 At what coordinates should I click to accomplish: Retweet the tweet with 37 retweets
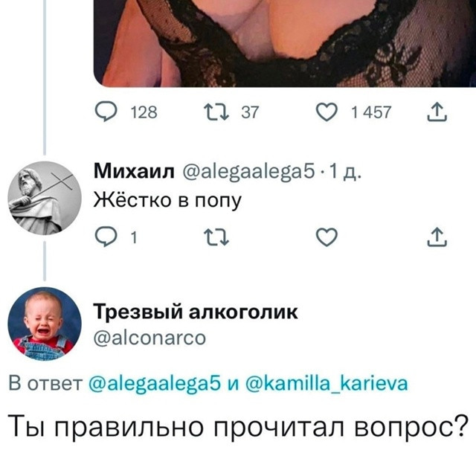point(216,112)
